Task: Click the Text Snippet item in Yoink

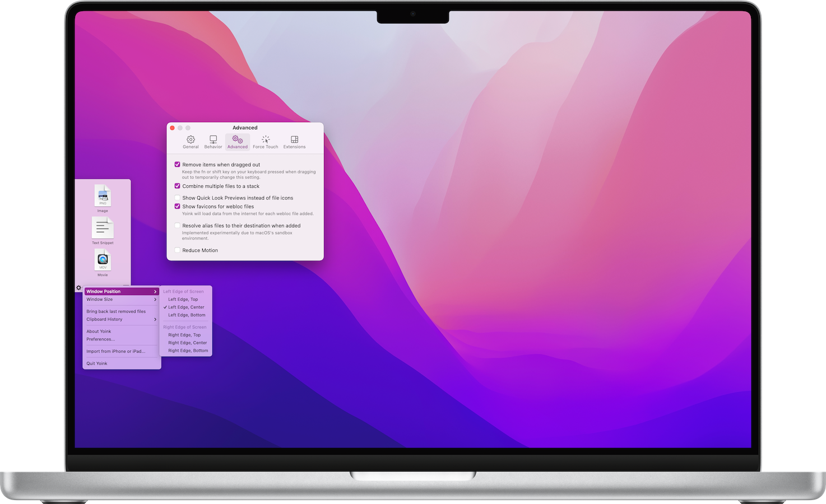Action: (x=103, y=227)
